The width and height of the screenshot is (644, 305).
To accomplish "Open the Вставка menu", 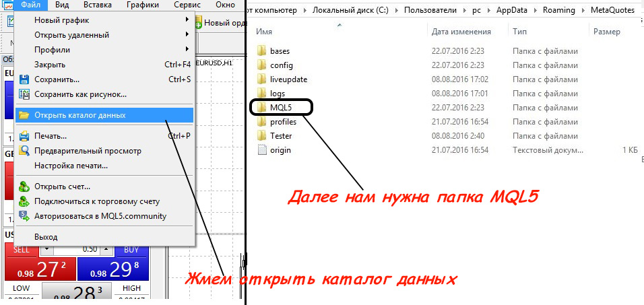I will pyautogui.click(x=97, y=5).
